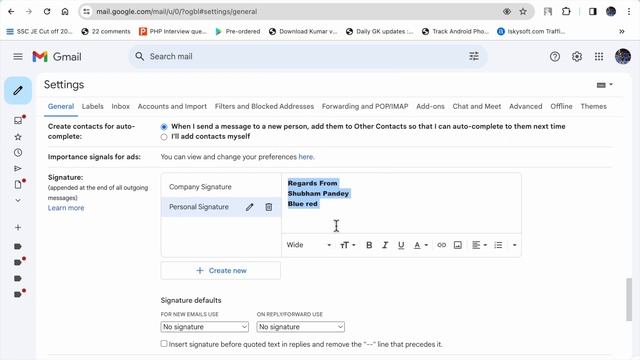Expand More chevron in left sidebar
This screenshot has height=360, width=640.
pos(18,200)
